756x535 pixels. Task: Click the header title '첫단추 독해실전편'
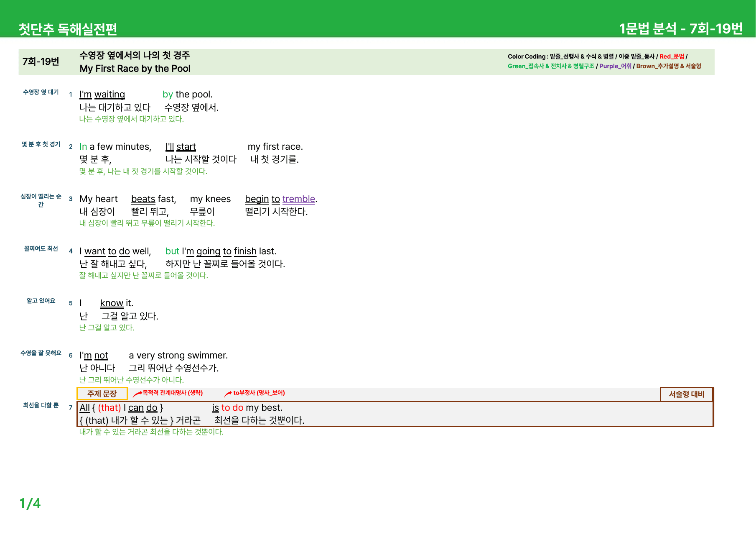pos(68,29)
